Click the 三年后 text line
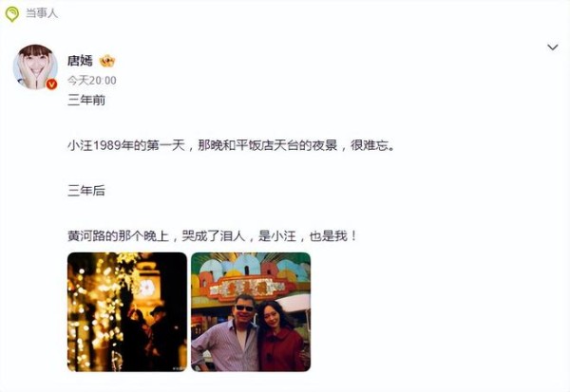The height and width of the screenshot is (392, 570). coord(86,191)
